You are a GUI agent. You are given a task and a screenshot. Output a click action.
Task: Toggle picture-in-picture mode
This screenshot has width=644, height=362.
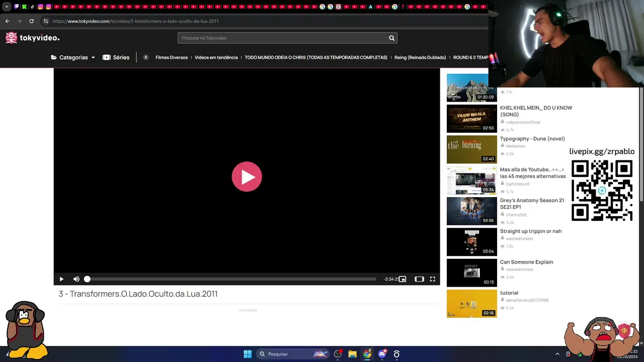(403, 279)
